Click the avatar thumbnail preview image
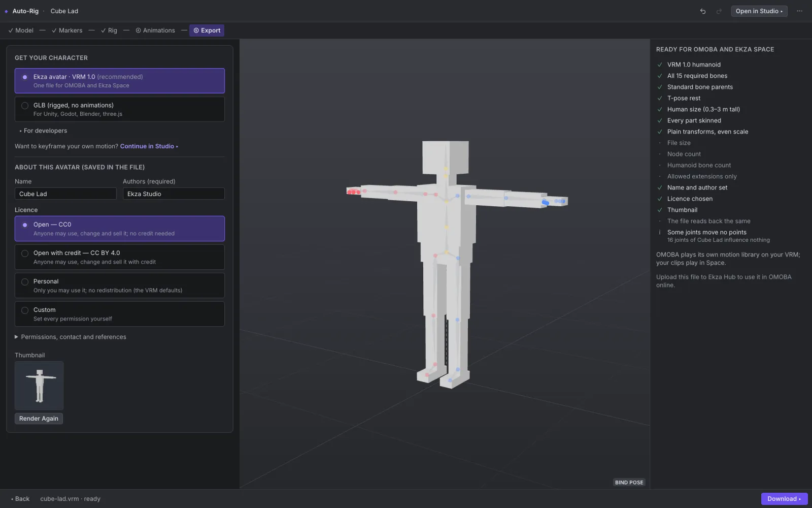812x508 pixels. pyautogui.click(x=39, y=386)
